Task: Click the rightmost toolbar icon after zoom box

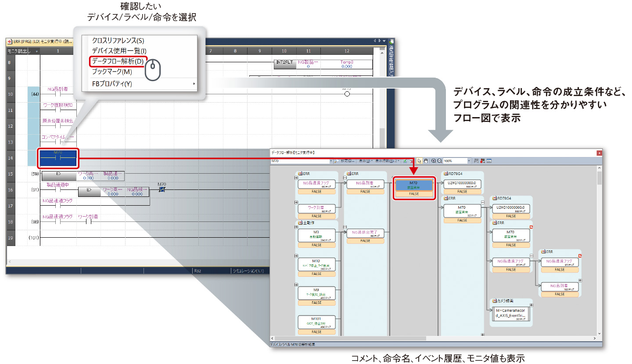Action: pos(489,161)
